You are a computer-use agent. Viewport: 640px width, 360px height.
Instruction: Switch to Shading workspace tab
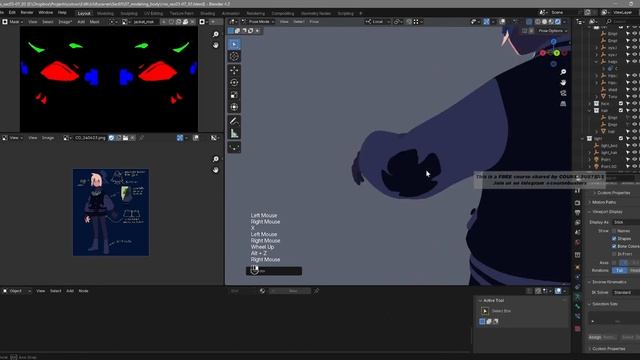click(x=207, y=13)
